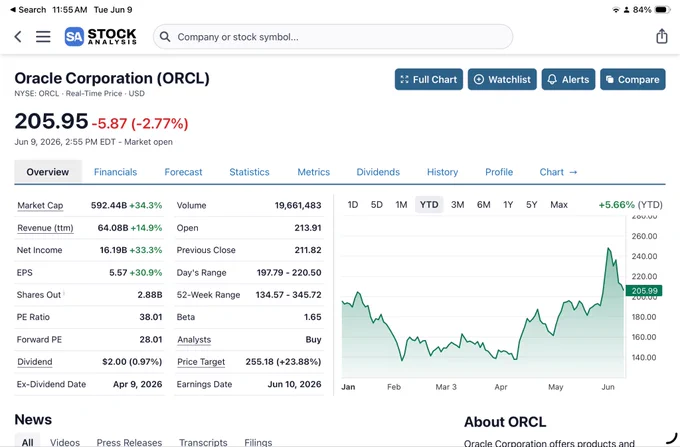Click the Beta value 1.65
680x447 pixels.
[312, 317]
